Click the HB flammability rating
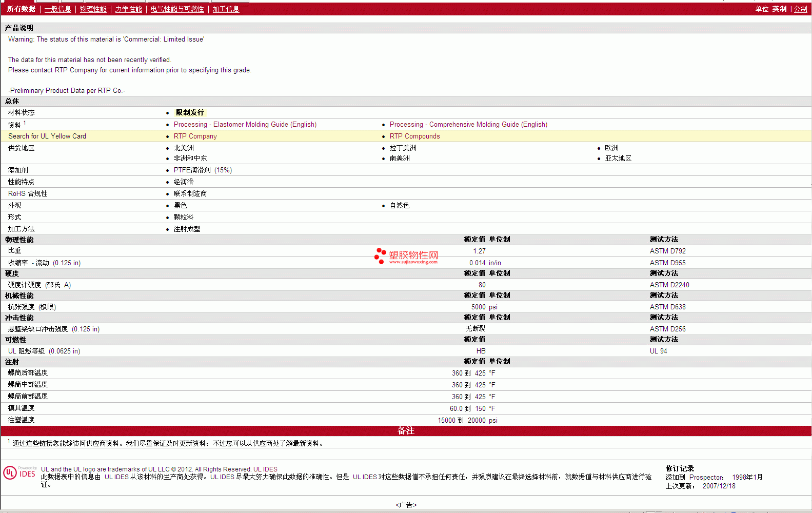This screenshot has width=812, height=513. pyautogui.click(x=481, y=351)
